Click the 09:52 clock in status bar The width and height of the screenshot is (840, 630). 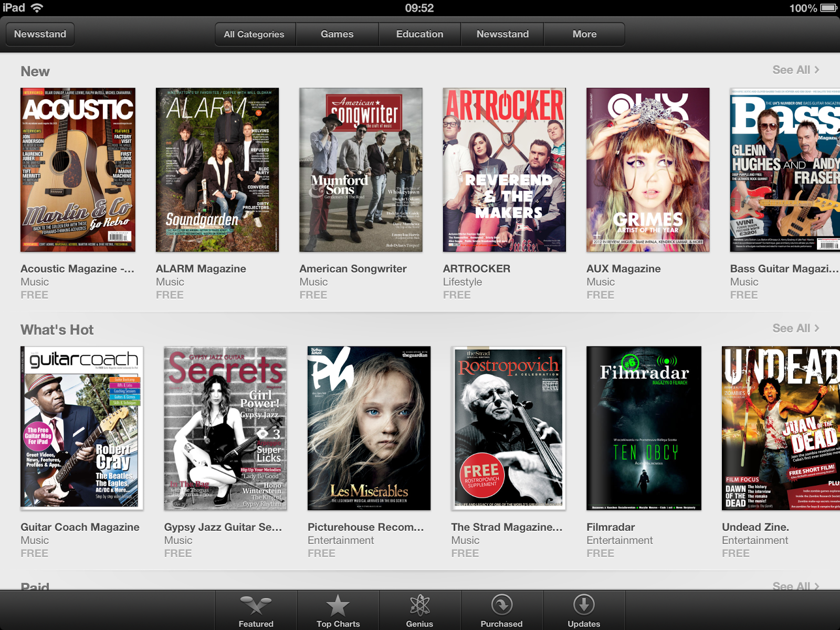419,8
